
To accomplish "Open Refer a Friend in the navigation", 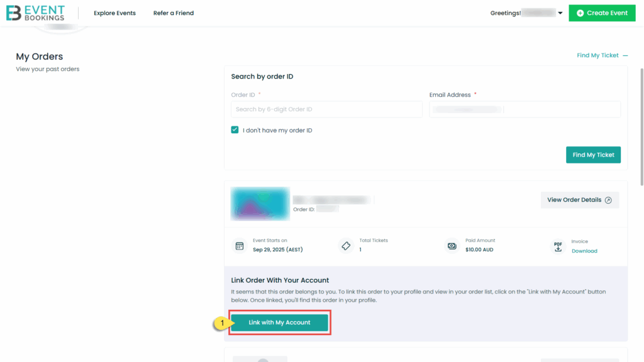I will (174, 13).
